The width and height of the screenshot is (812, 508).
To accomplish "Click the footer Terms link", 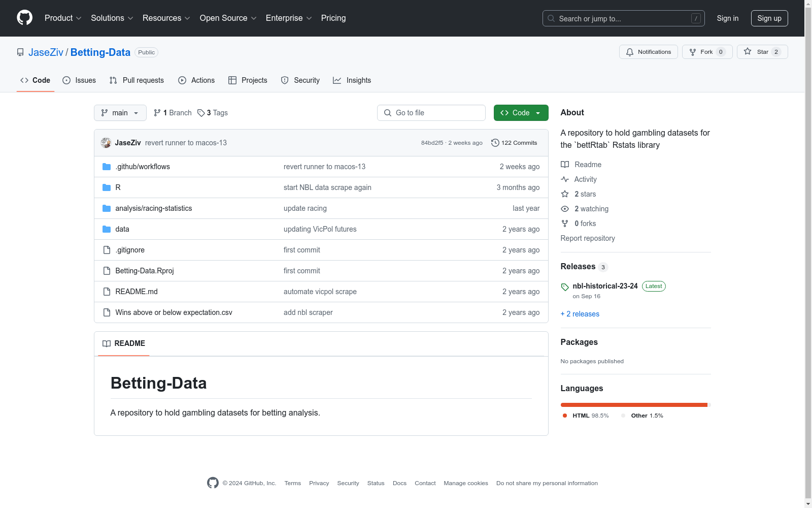I will (x=293, y=483).
